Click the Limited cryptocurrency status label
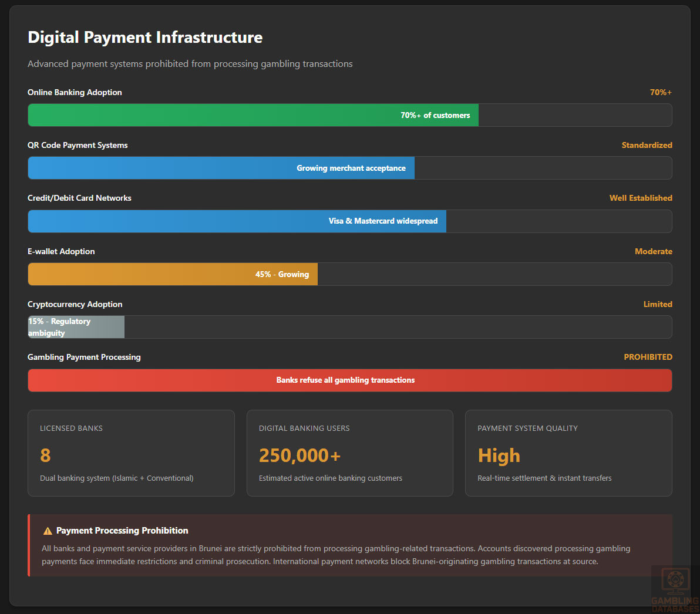The height and width of the screenshot is (614, 700). click(x=657, y=304)
